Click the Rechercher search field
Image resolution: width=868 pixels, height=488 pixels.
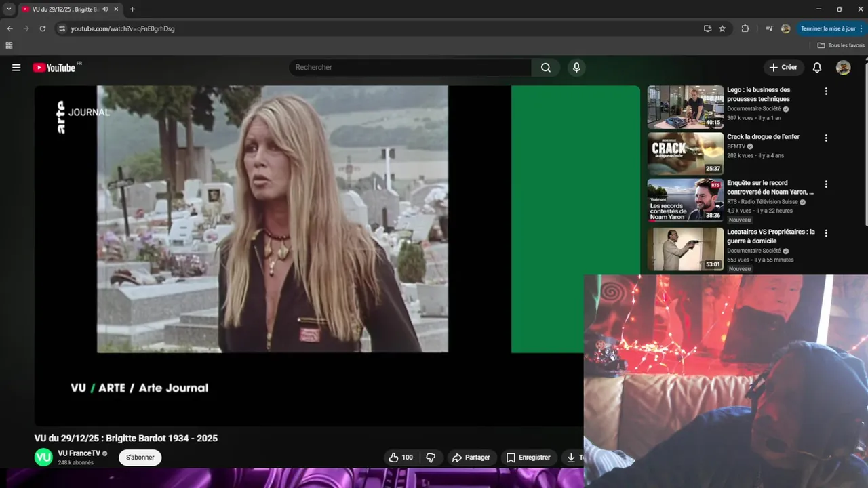point(410,68)
